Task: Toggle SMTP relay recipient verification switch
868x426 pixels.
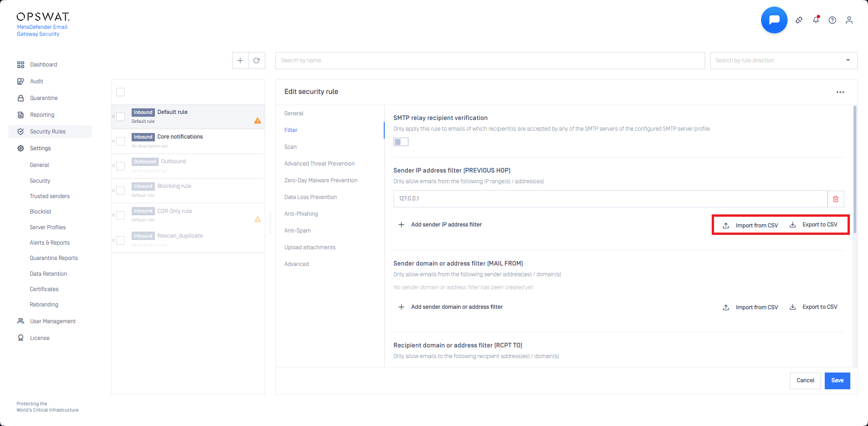Action: tap(401, 142)
